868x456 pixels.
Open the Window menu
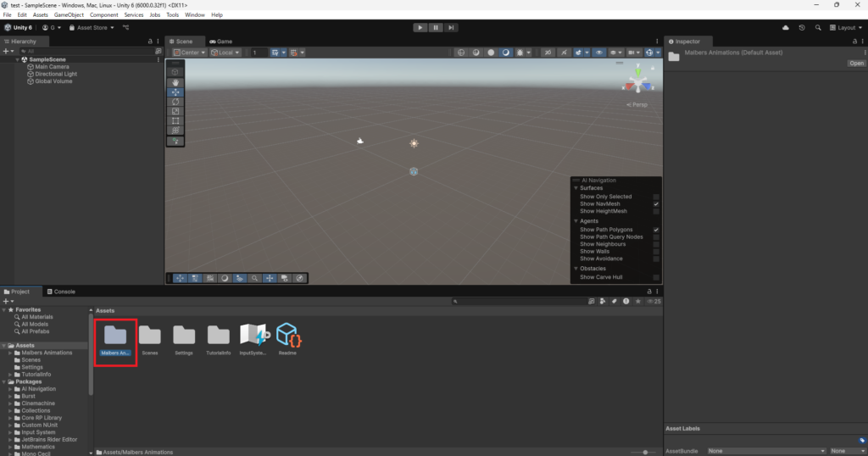(194, 15)
